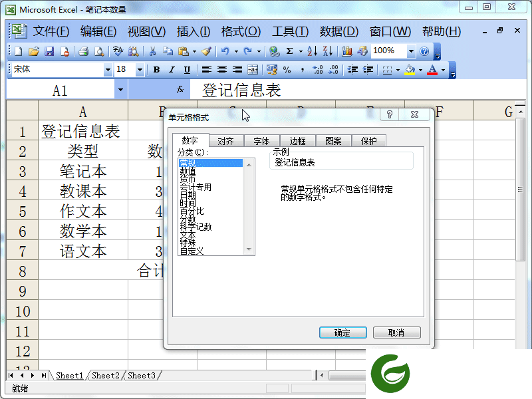Align text right in the cell
Image resolution: width=532 pixels, height=399 pixels.
237,70
